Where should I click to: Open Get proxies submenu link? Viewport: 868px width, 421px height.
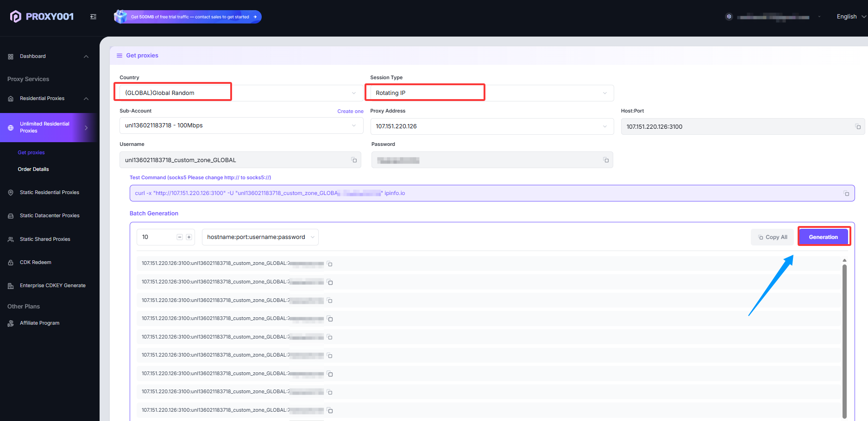click(x=31, y=152)
